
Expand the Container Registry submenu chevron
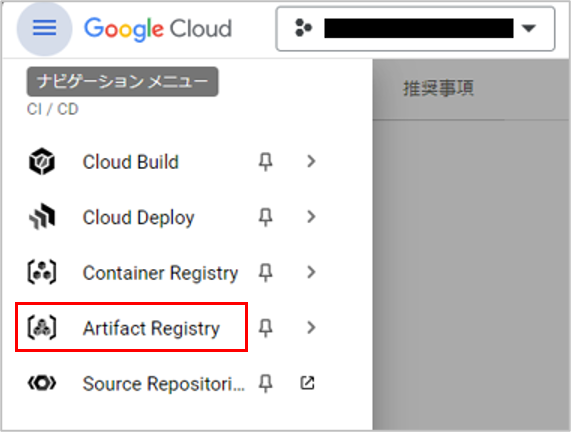tap(311, 272)
